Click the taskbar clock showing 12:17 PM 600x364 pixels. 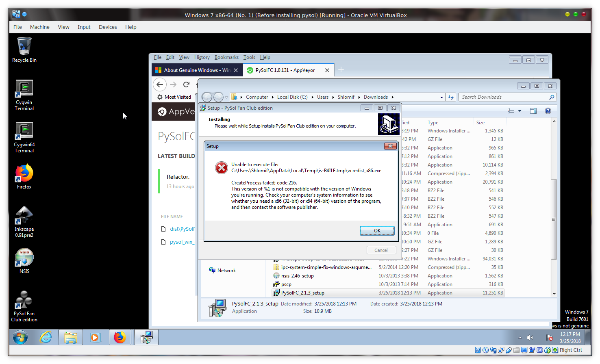pyautogui.click(x=570, y=338)
